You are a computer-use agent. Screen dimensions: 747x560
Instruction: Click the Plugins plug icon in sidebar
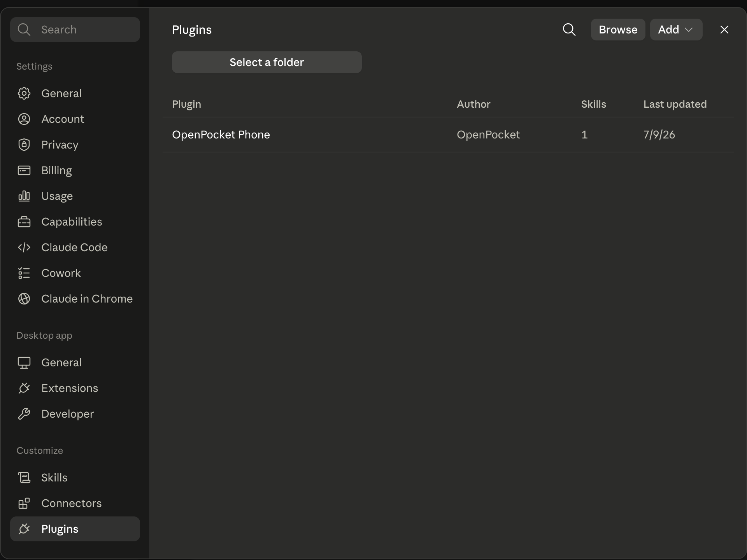click(x=24, y=529)
